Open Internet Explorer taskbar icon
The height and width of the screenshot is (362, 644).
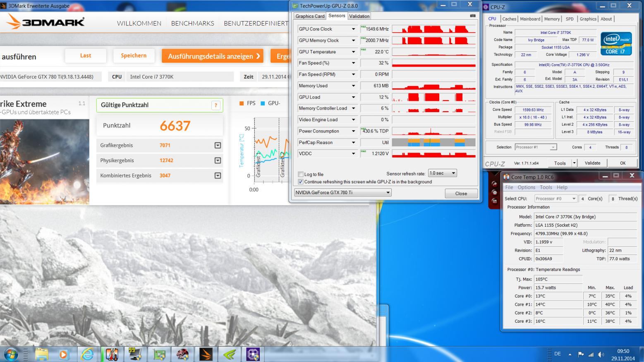(x=87, y=355)
